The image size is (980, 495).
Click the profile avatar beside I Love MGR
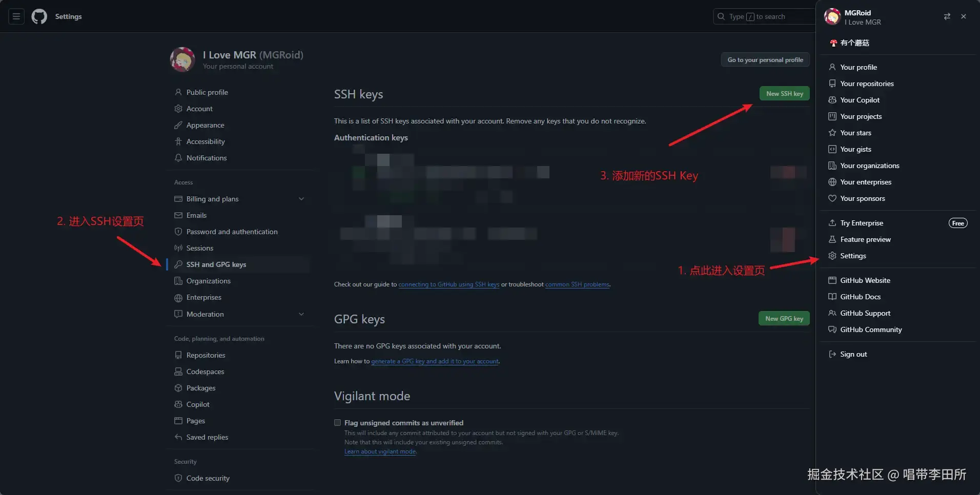click(182, 59)
